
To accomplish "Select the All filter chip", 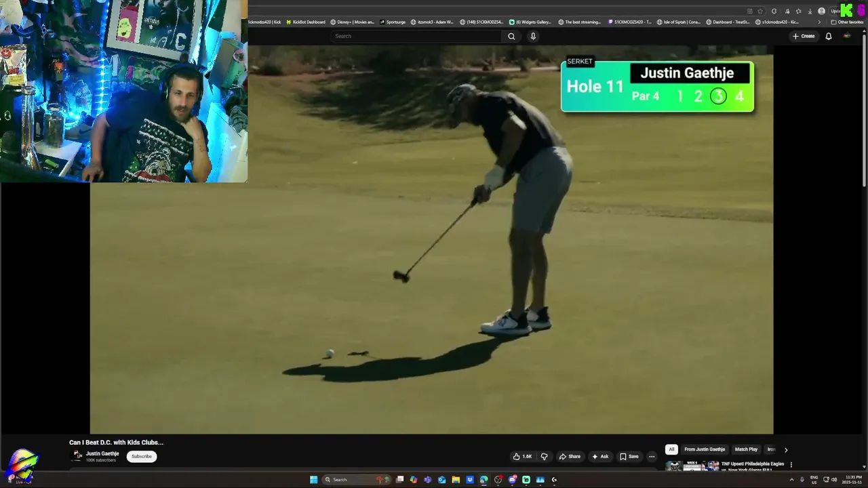I will tap(671, 449).
